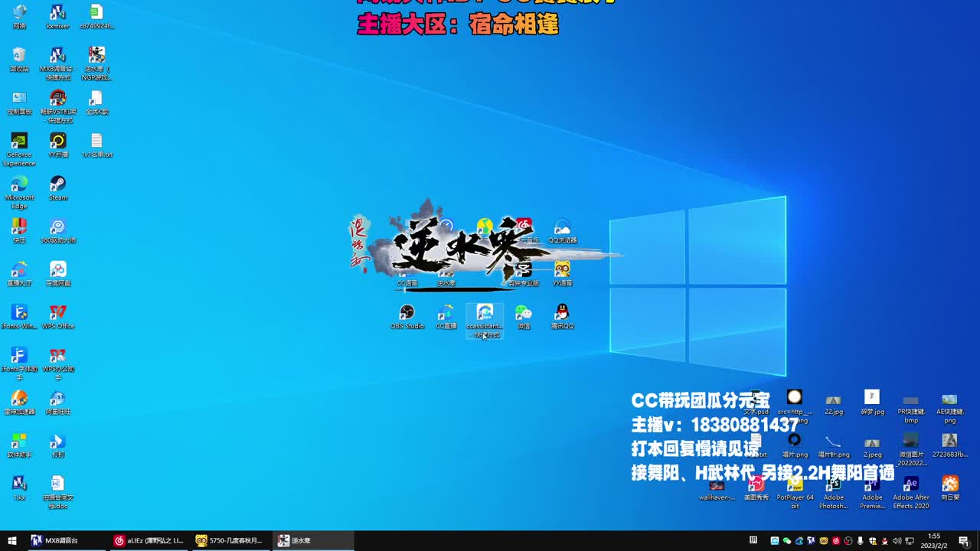980x551 pixels.
Task: Open the kxmixer desktop shortcut
Action: 57,16
